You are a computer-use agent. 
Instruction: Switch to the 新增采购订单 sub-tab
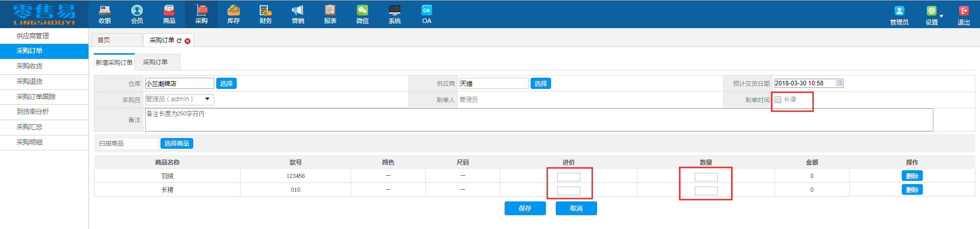tap(114, 62)
